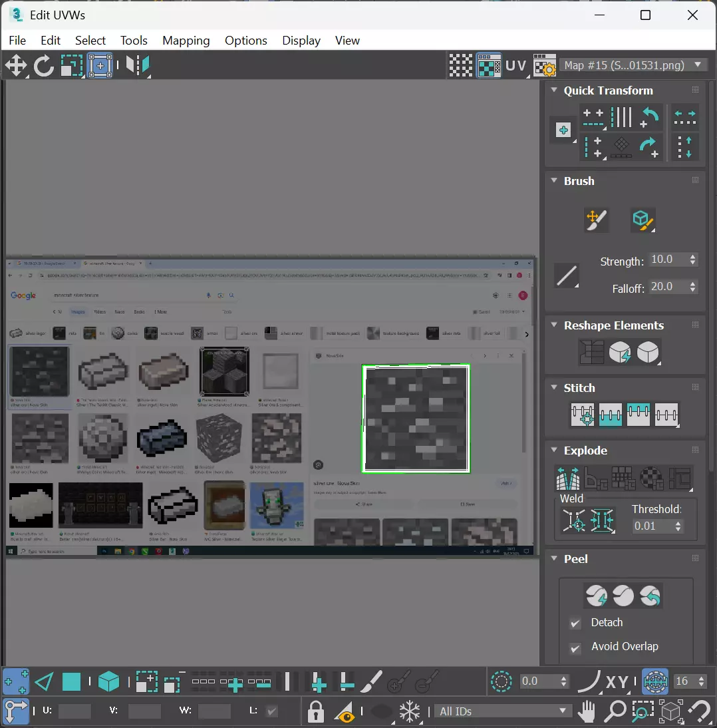The height and width of the screenshot is (728, 717).
Task: Collapse the Brush rollout
Action: (553, 180)
